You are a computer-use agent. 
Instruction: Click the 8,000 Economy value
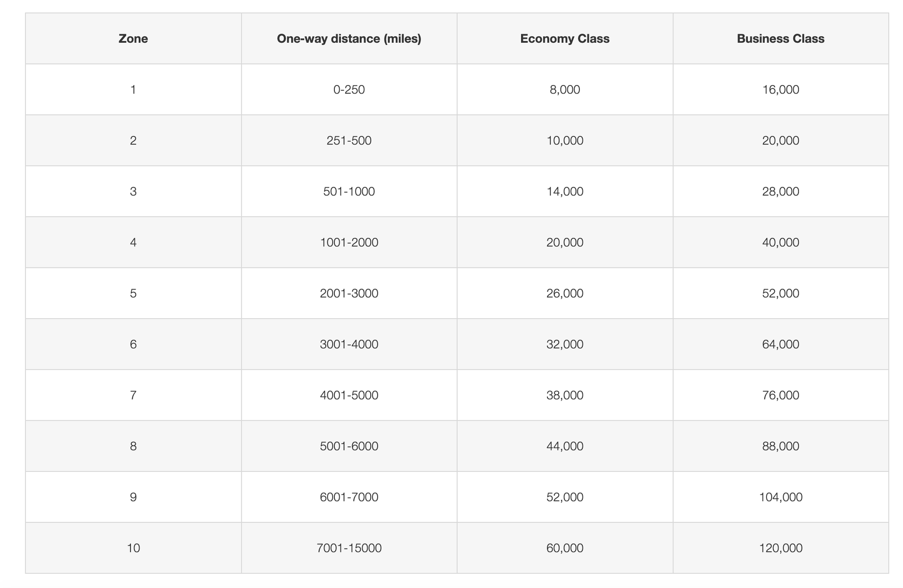[564, 89]
